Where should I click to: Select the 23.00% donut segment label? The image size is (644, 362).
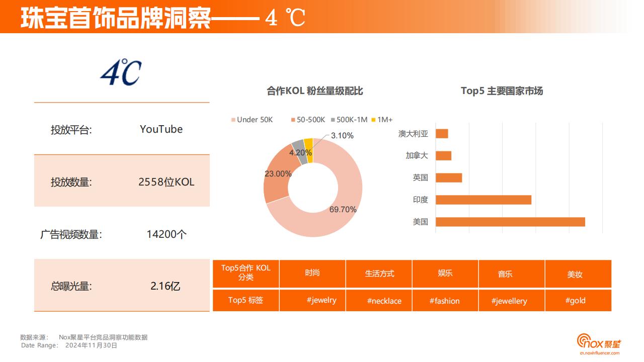point(278,174)
